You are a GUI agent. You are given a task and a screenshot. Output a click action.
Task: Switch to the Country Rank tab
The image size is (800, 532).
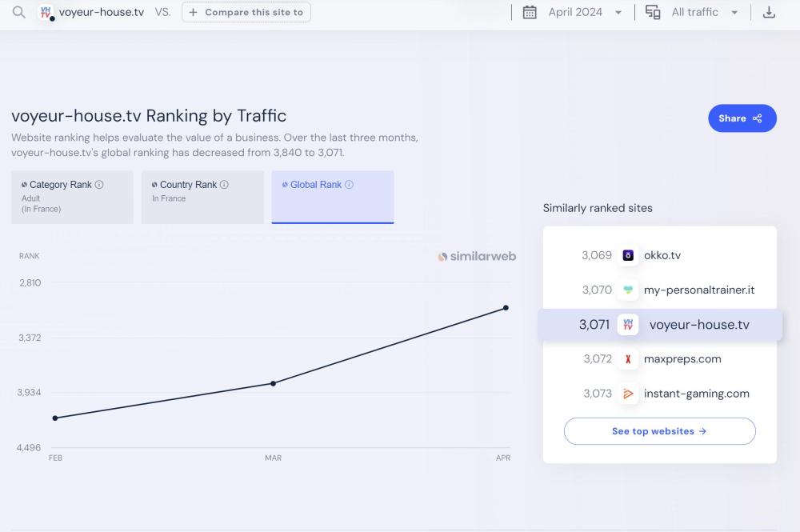pos(202,197)
